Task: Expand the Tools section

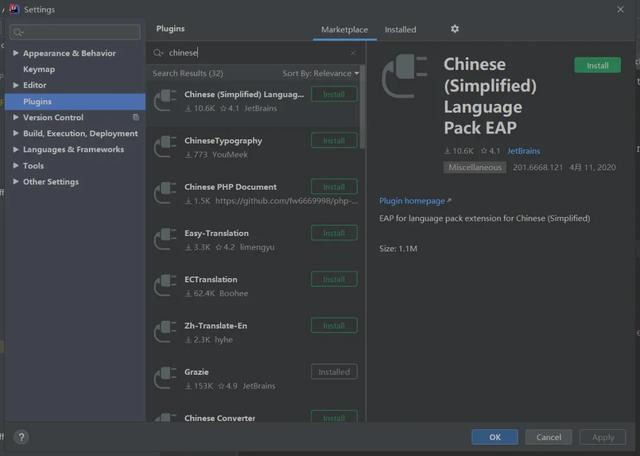Action: point(16,165)
